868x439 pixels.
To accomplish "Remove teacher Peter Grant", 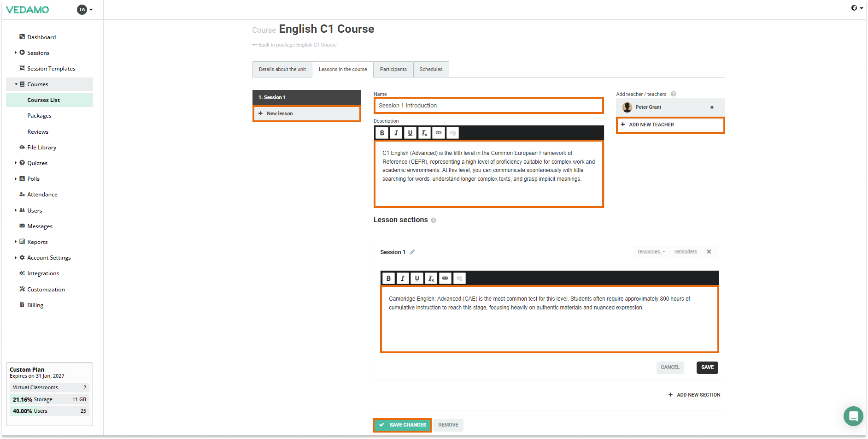I will 712,107.
